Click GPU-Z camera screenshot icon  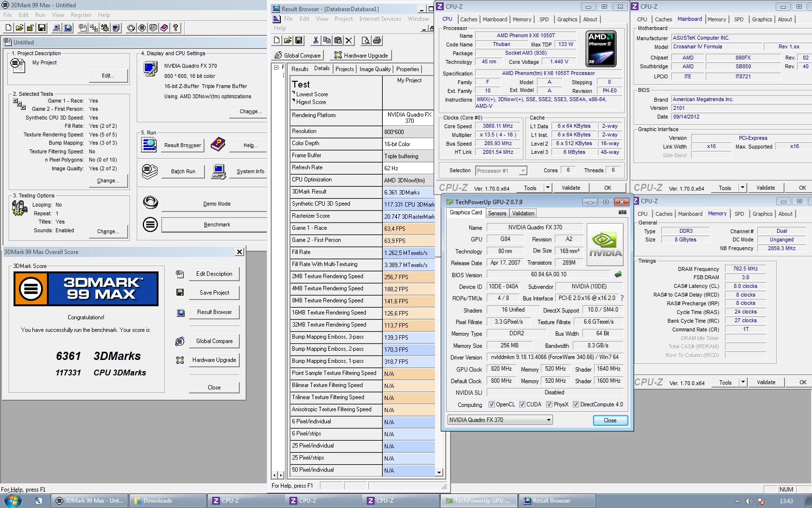tap(623, 212)
